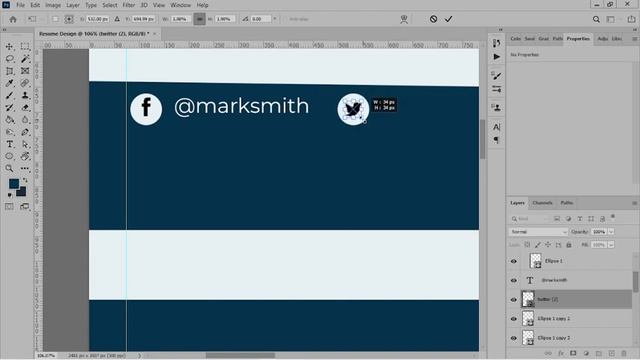The width and height of the screenshot is (640, 360).
Task: Swap foreground and background colors
Action: (25, 180)
